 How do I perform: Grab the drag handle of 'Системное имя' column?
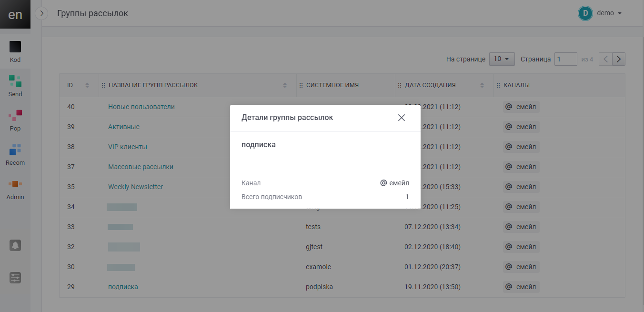point(301,85)
